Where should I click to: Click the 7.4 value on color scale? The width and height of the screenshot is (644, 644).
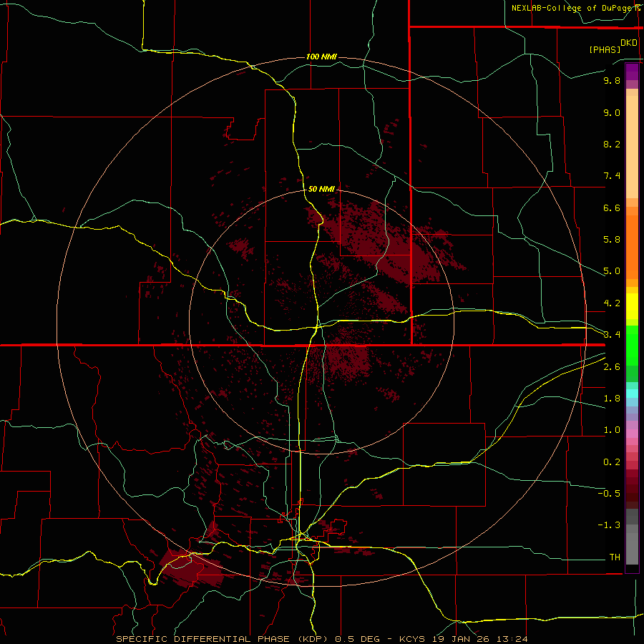click(612, 176)
